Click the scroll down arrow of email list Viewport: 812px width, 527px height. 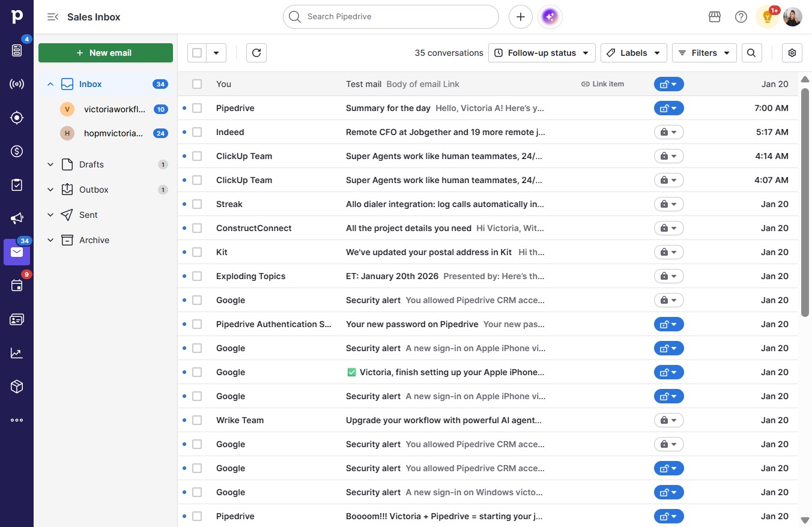click(x=805, y=520)
